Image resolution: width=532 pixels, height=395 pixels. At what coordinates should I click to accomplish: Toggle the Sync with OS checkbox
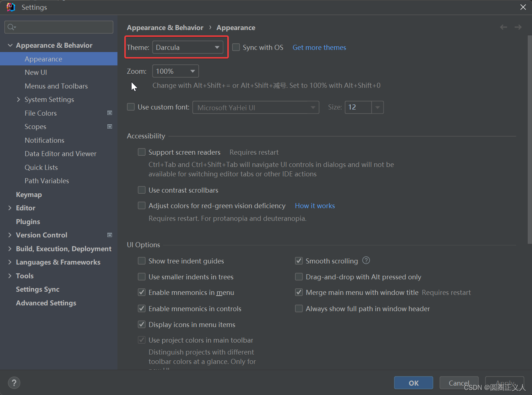pos(236,47)
